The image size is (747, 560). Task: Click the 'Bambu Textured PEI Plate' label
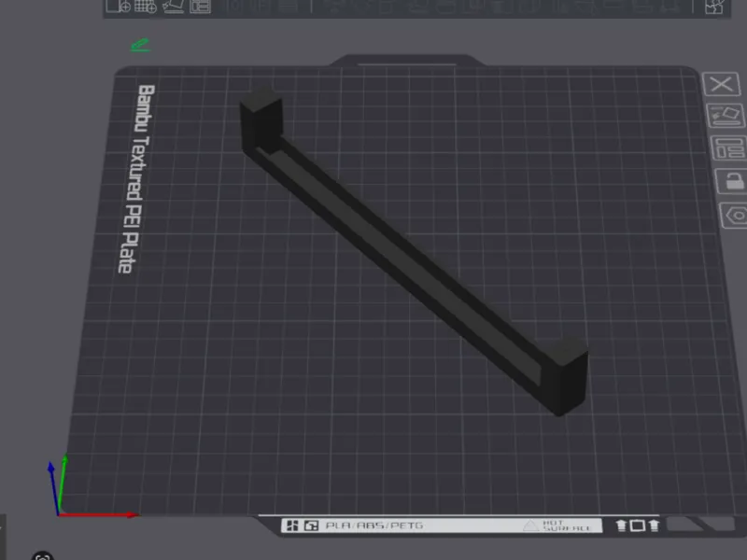(x=136, y=179)
